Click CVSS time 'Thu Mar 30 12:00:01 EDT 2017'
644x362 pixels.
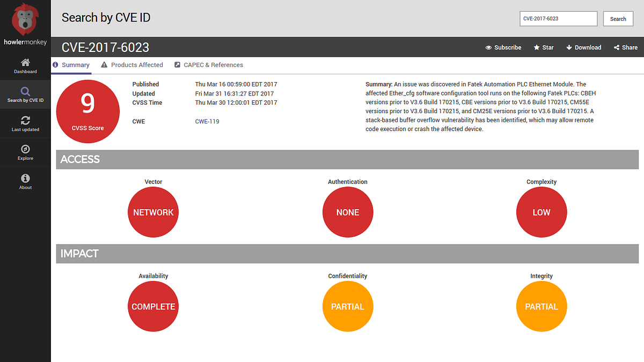pos(236,103)
